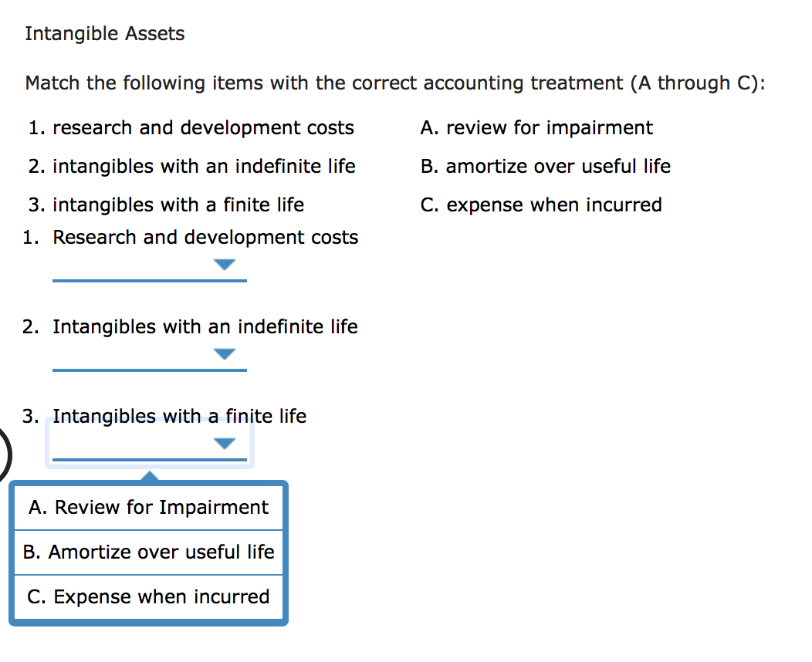Screen dimensions: 812x662
Task: Select option B. Amortize over useful life
Action: pos(148,552)
